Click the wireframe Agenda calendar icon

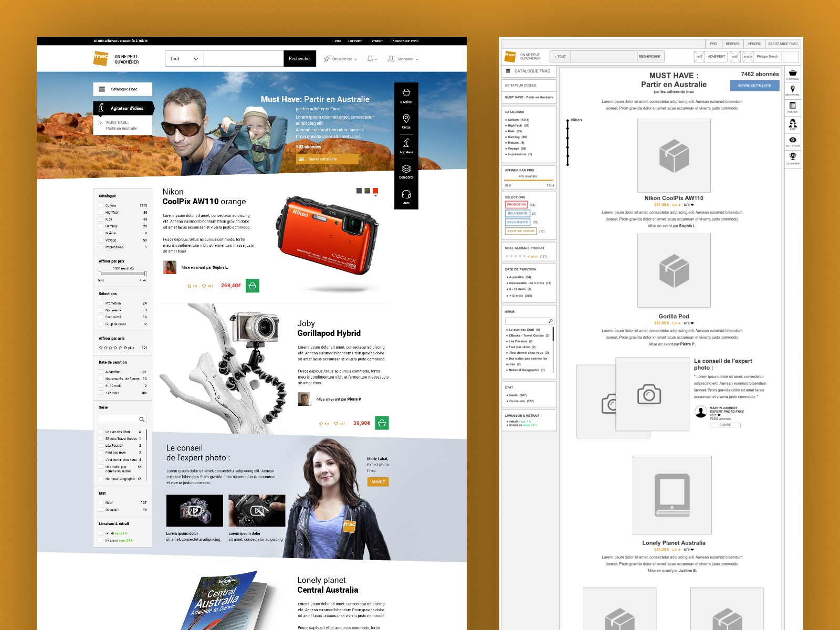793,106
